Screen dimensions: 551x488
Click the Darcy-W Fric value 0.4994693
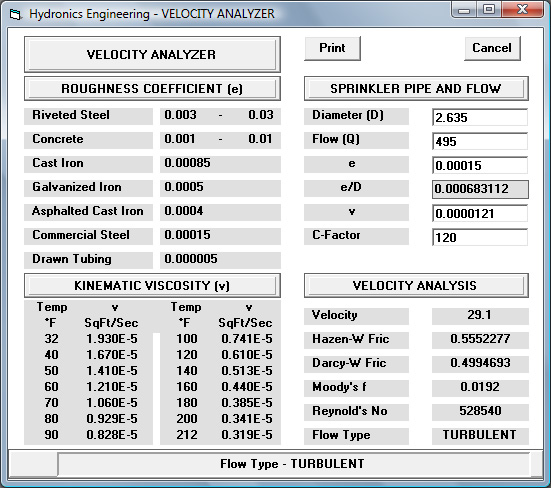click(x=480, y=363)
